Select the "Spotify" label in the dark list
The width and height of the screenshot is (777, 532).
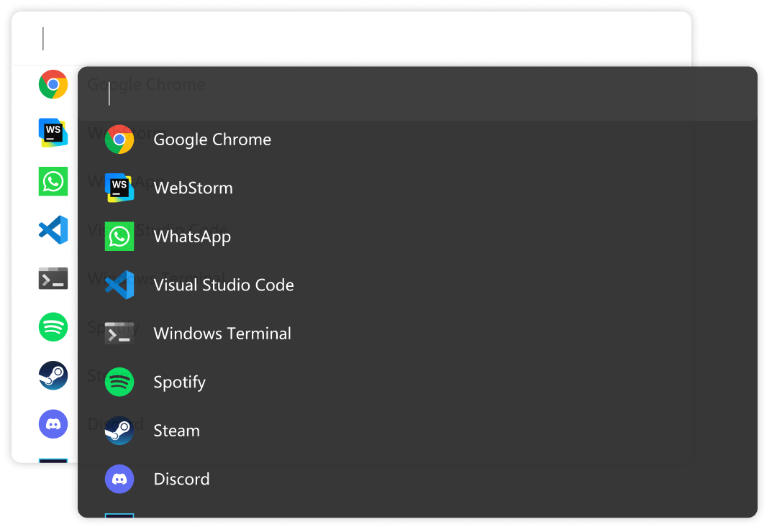179,382
